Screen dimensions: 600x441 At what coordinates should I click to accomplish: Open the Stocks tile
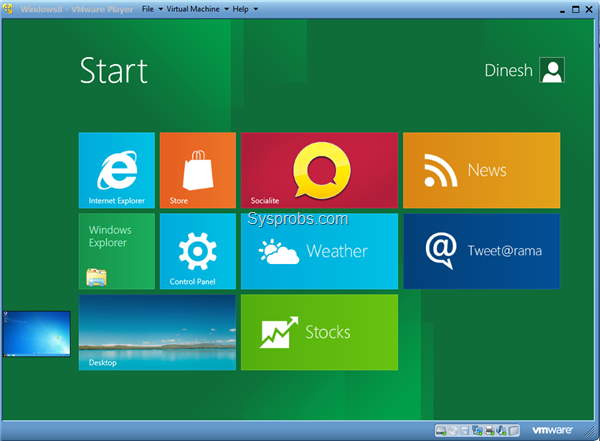[320, 332]
